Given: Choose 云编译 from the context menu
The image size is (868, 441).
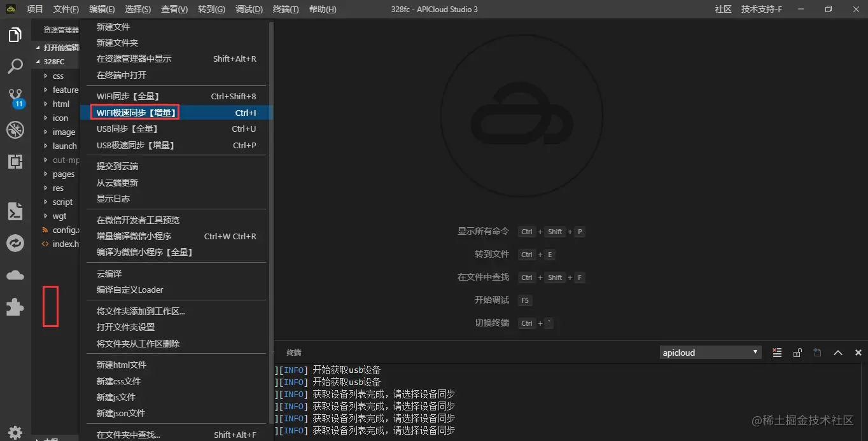Looking at the screenshot, I should [176, 274].
